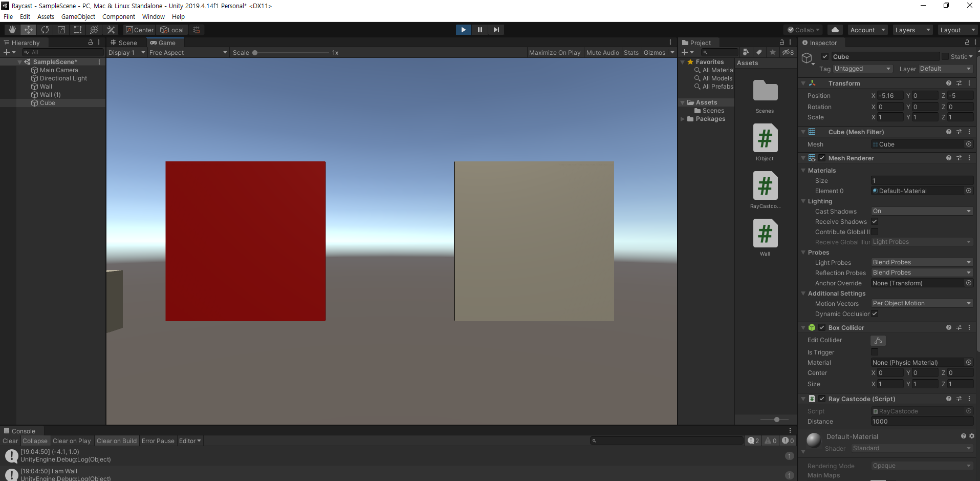Open the Component menu
The image size is (980, 481).
point(119,16)
